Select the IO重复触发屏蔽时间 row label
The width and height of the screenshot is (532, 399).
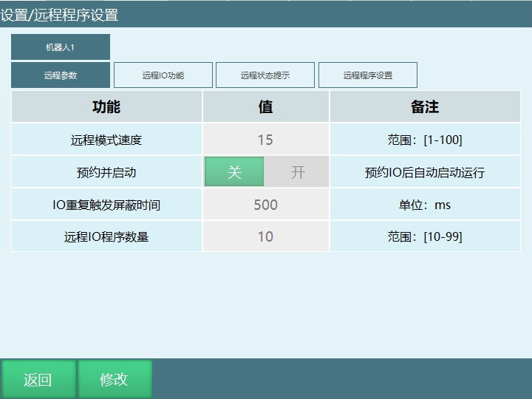pos(106,205)
